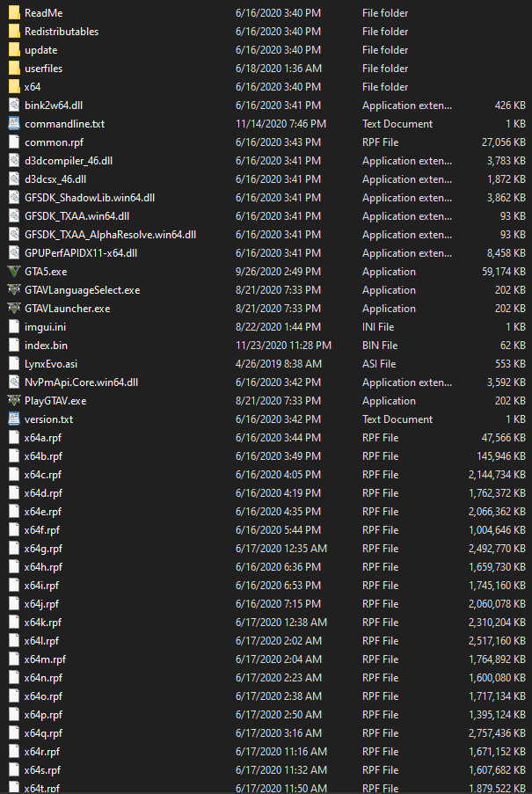Select the update folder icon
Screen dimensions: 532x794
pos(14,49)
